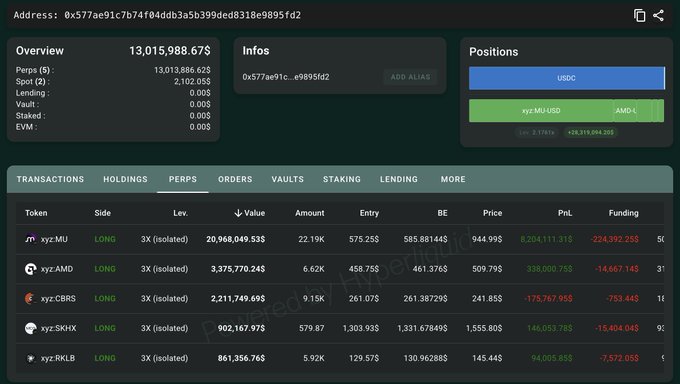Open the Orders tab
Viewport: 680px width, 384px height.
click(x=235, y=179)
